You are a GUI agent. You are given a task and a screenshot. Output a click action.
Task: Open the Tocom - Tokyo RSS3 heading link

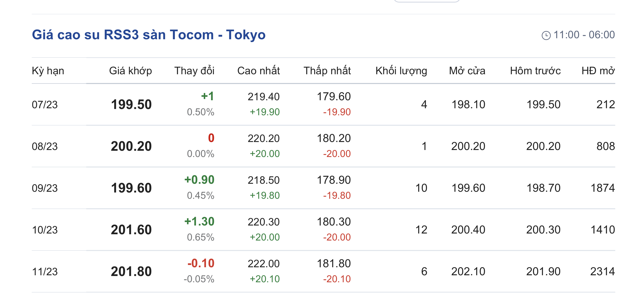click(148, 35)
